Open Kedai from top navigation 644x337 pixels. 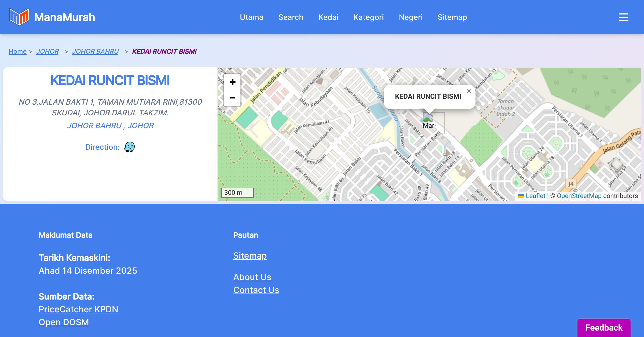click(328, 17)
